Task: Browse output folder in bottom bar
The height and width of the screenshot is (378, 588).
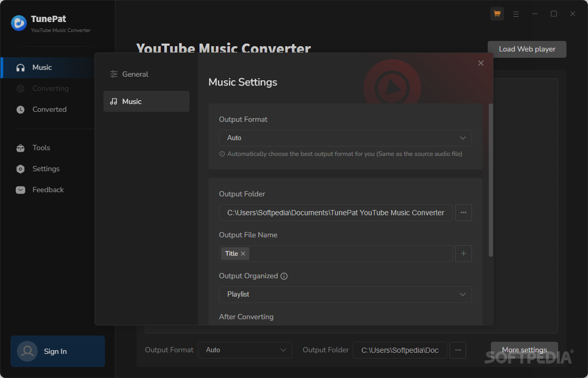Action: [x=458, y=350]
